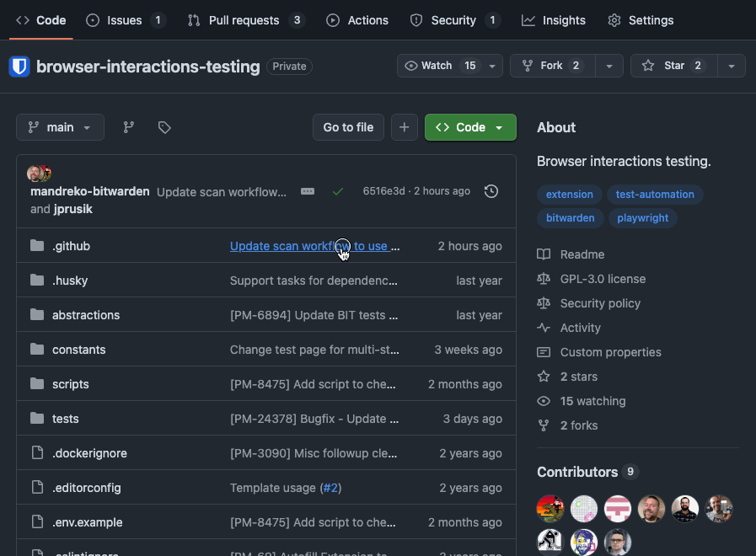Open Contributors section heading

click(x=577, y=472)
